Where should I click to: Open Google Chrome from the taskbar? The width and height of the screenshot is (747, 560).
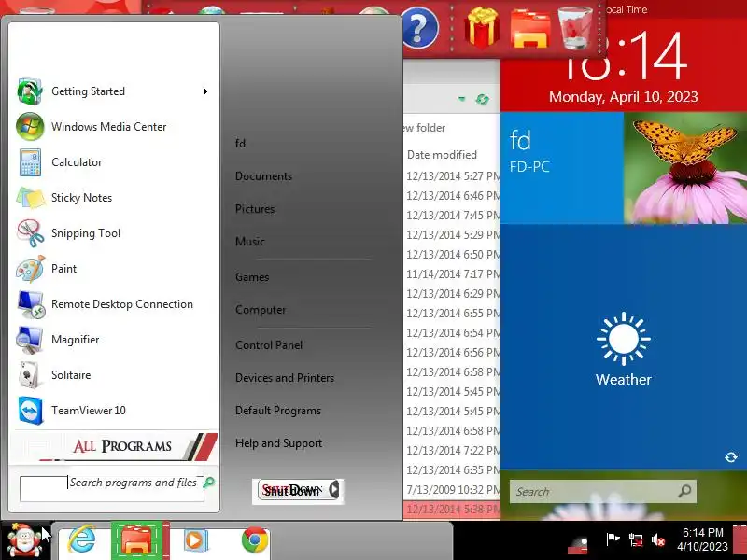pyautogui.click(x=255, y=540)
